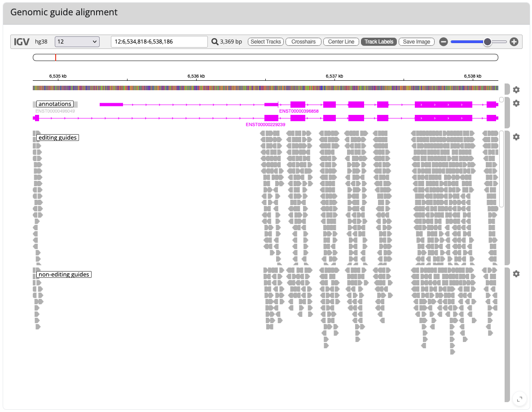Click the Select Tracks button
Image resolution: width=532 pixels, height=412 pixels.
pyautogui.click(x=265, y=41)
